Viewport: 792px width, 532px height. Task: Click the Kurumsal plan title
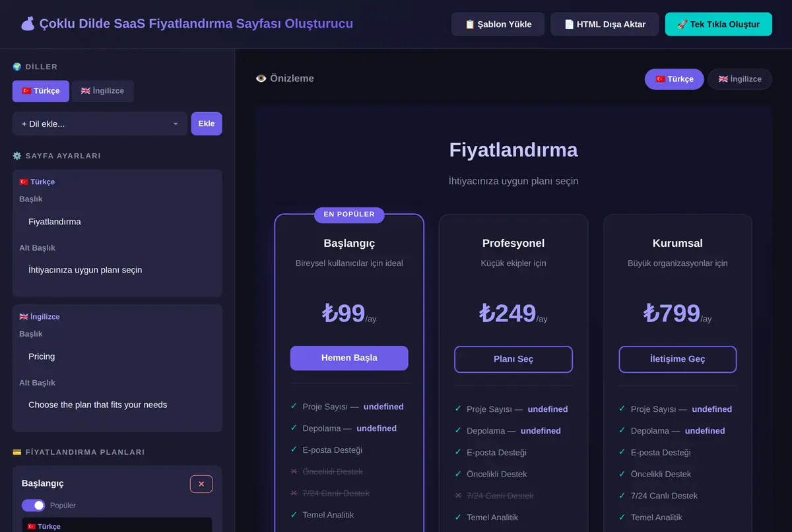678,244
